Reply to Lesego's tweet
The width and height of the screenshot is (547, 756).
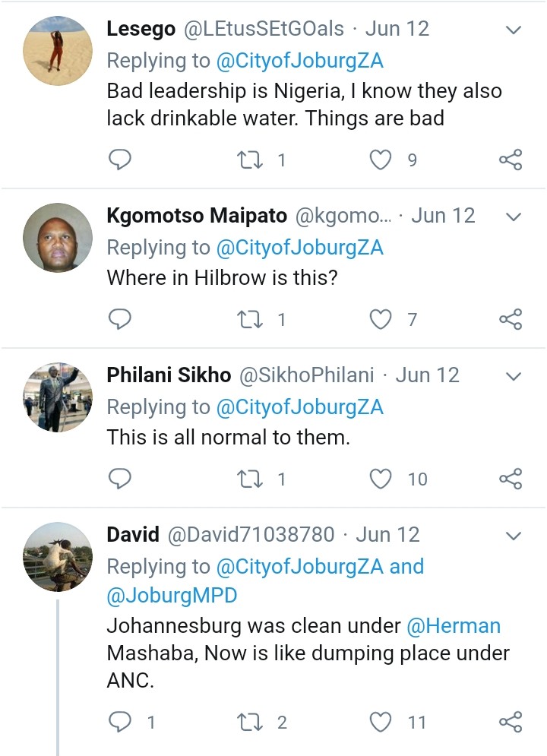[x=121, y=160]
